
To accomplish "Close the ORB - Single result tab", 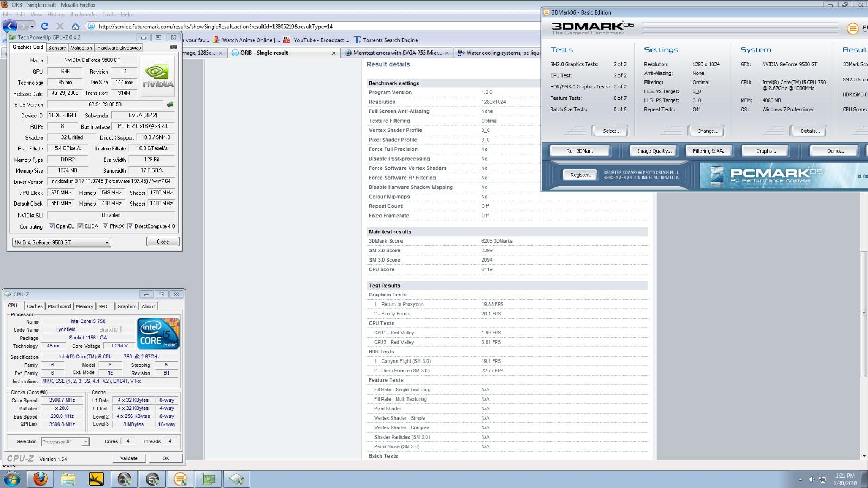I will (334, 53).
